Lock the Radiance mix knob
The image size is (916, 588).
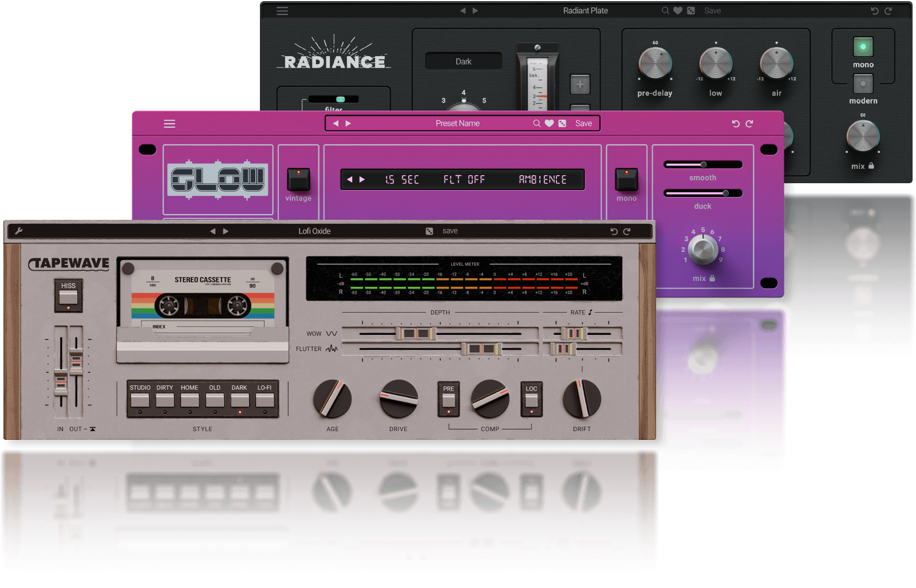(871, 166)
